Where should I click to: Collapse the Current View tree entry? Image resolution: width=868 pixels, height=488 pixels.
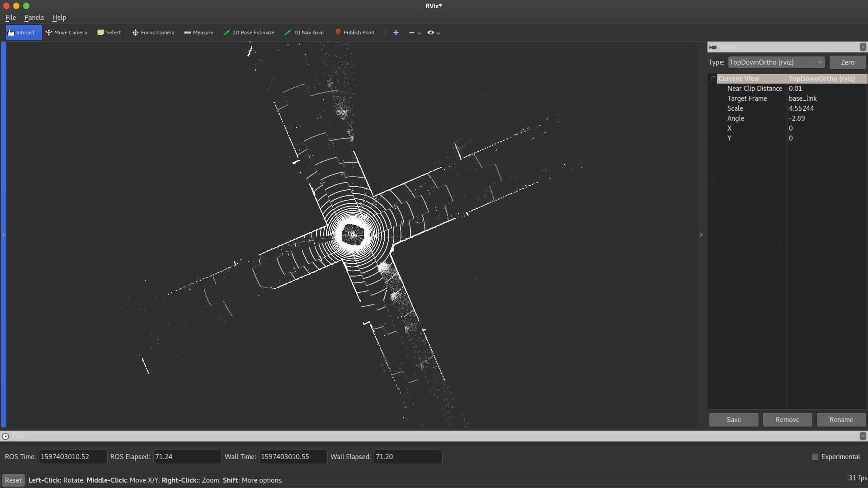(x=713, y=79)
